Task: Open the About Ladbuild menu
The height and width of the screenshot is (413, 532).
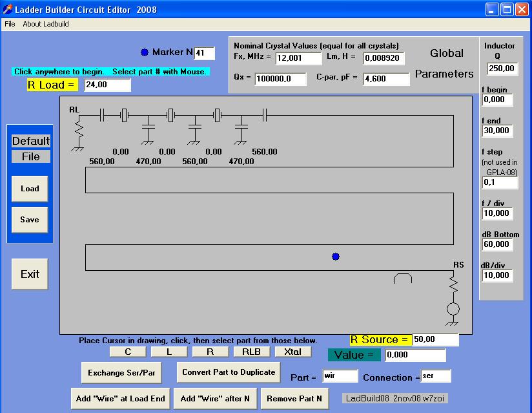Action: pos(46,24)
